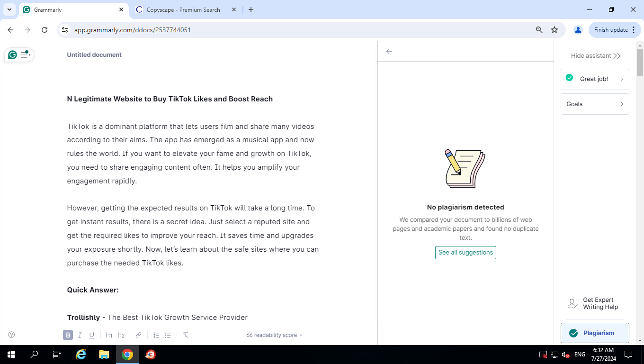The height and width of the screenshot is (364, 644).
Task: Click the Trollishly text in document
Action: coord(83,318)
